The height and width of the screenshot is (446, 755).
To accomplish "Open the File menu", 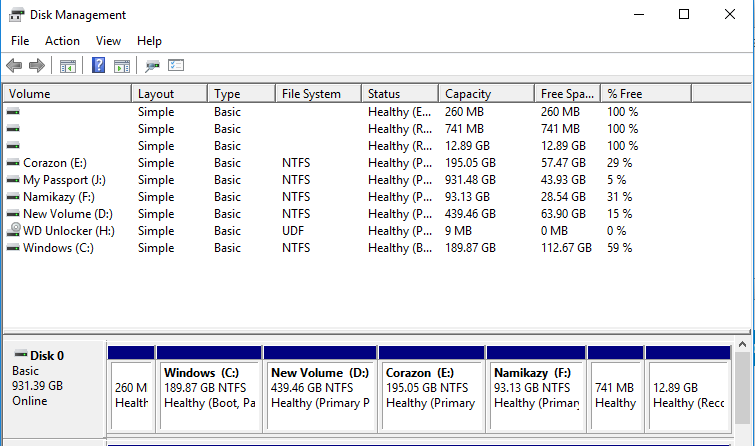I will [20, 41].
